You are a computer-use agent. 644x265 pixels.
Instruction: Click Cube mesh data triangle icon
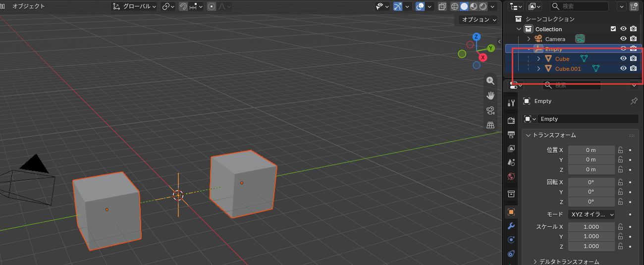click(584, 58)
